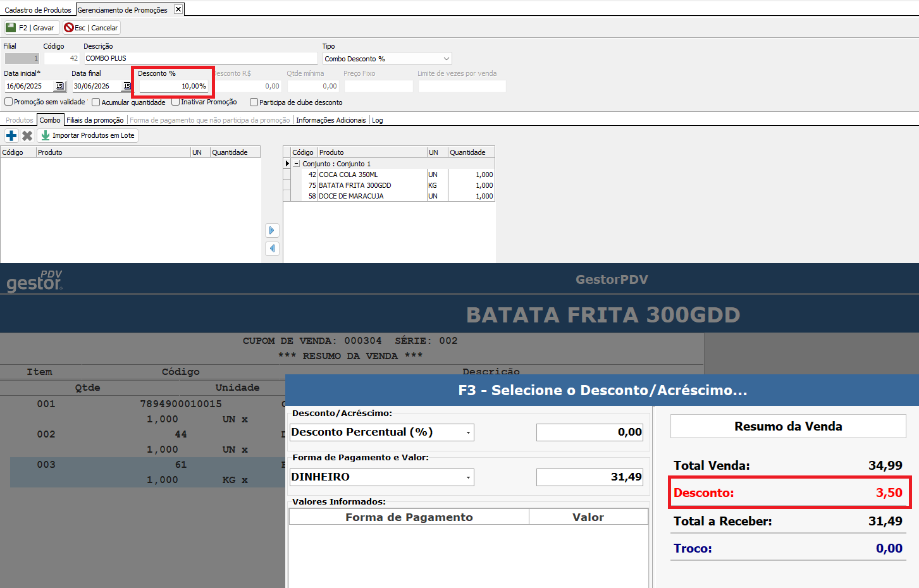The width and height of the screenshot is (919, 588).
Task: Check the Acumular quantidade option
Action: point(96,102)
